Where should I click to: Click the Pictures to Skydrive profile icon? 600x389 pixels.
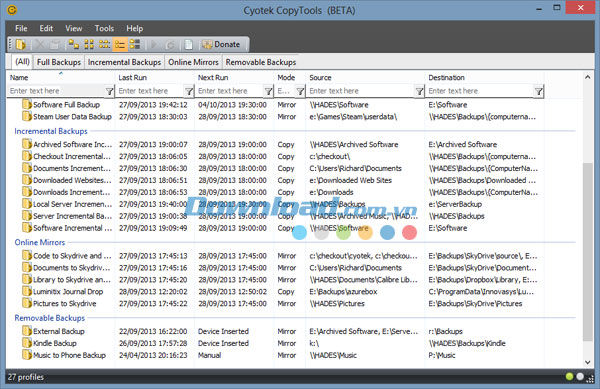pyautogui.click(x=27, y=303)
